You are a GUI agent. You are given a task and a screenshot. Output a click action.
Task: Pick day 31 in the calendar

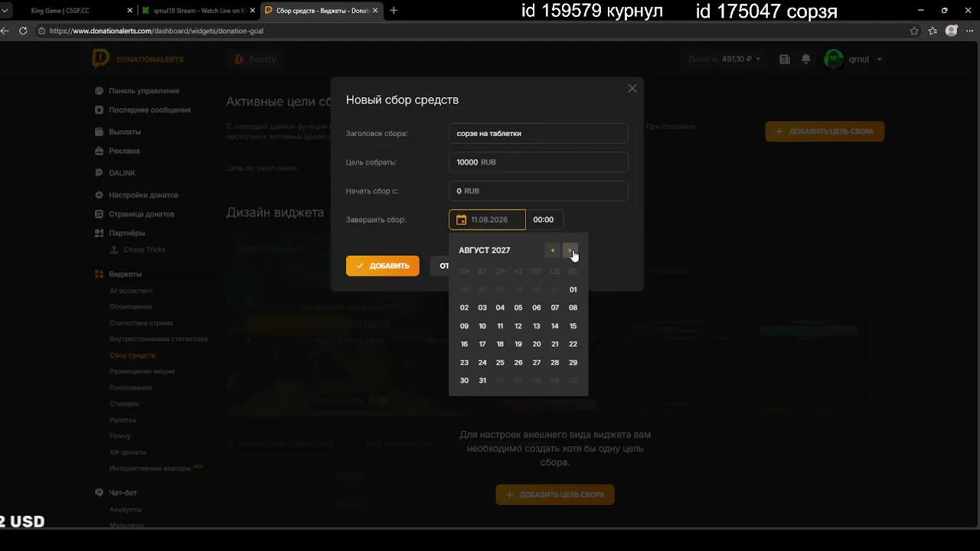tap(482, 380)
